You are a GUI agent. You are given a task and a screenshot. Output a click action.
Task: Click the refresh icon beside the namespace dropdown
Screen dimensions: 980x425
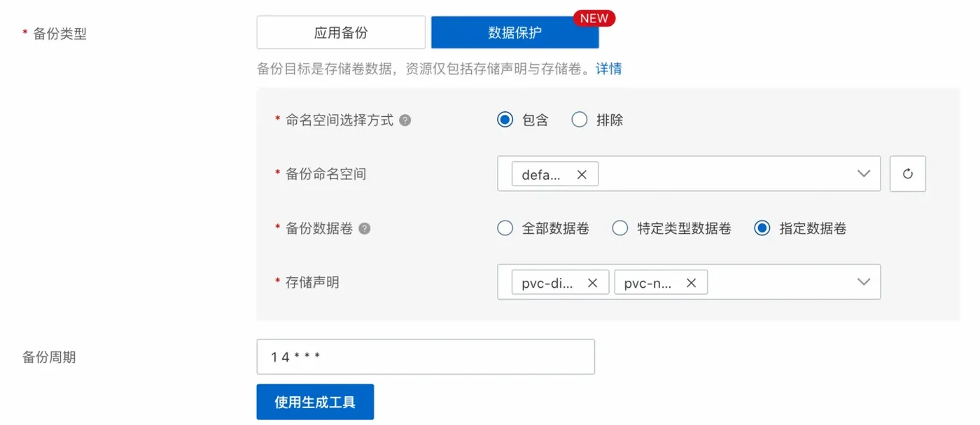point(907,174)
